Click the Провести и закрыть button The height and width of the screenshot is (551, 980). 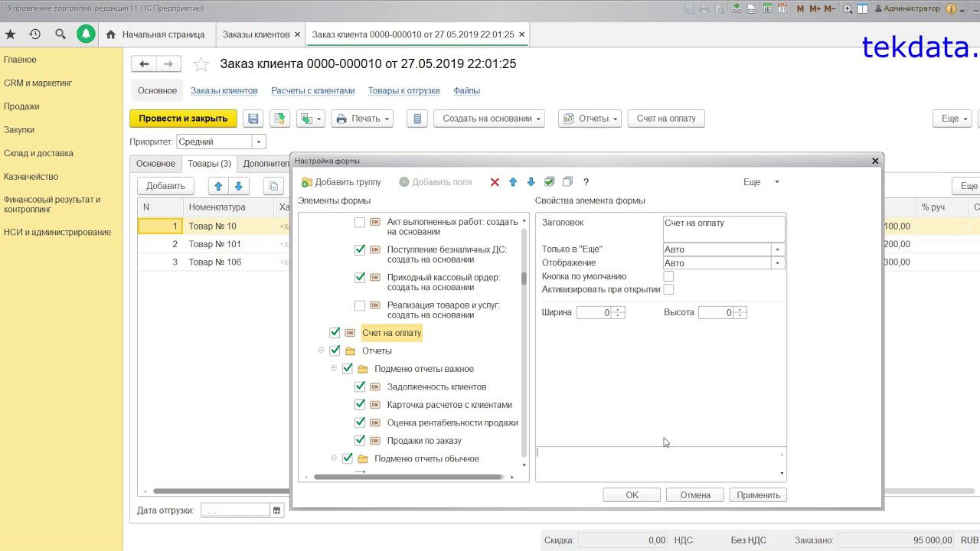click(x=183, y=119)
